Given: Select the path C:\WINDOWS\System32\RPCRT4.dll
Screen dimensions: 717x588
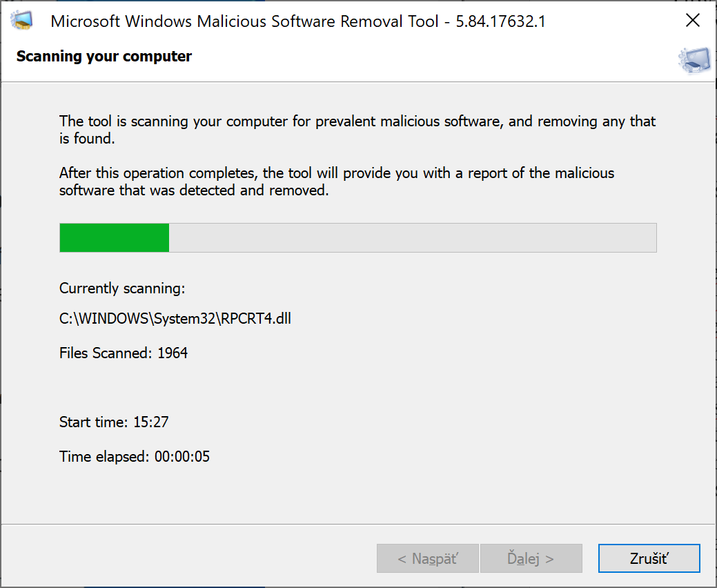Looking at the screenshot, I should coord(175,318).
